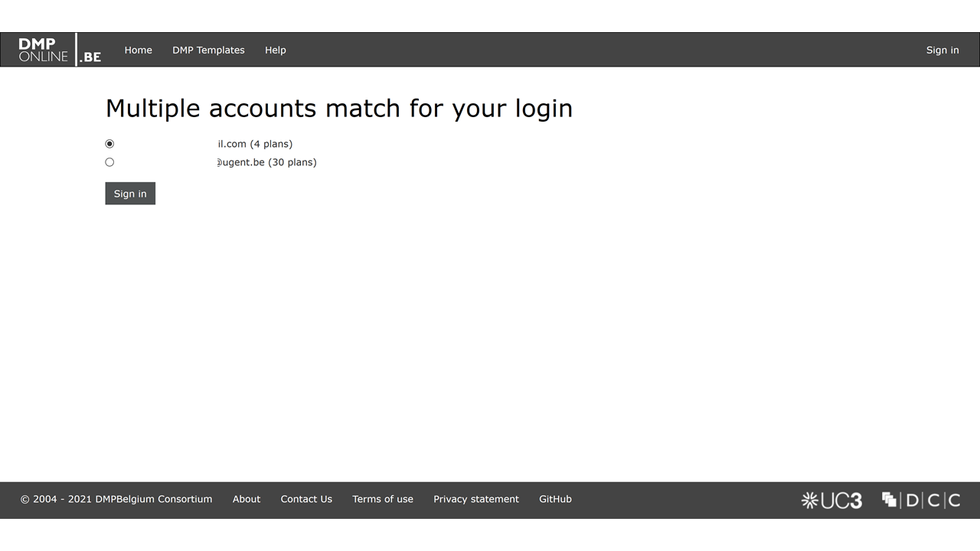Viewport: 980px width, 551px height.
Task: View the Terms of use page
Action: pos(383,499)
